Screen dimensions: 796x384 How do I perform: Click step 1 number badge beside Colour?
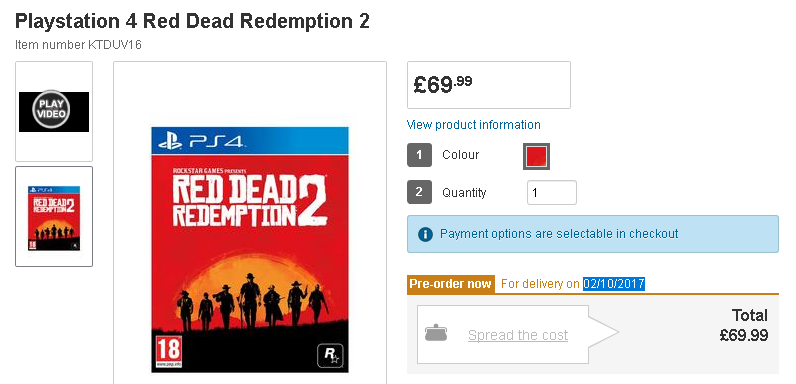click(419, 155)
